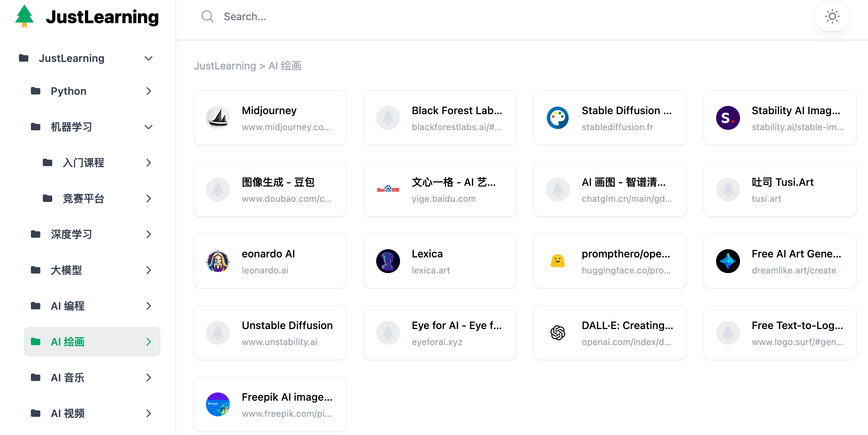Click JustLearning breadcrumb link

[x=225, y=66]
